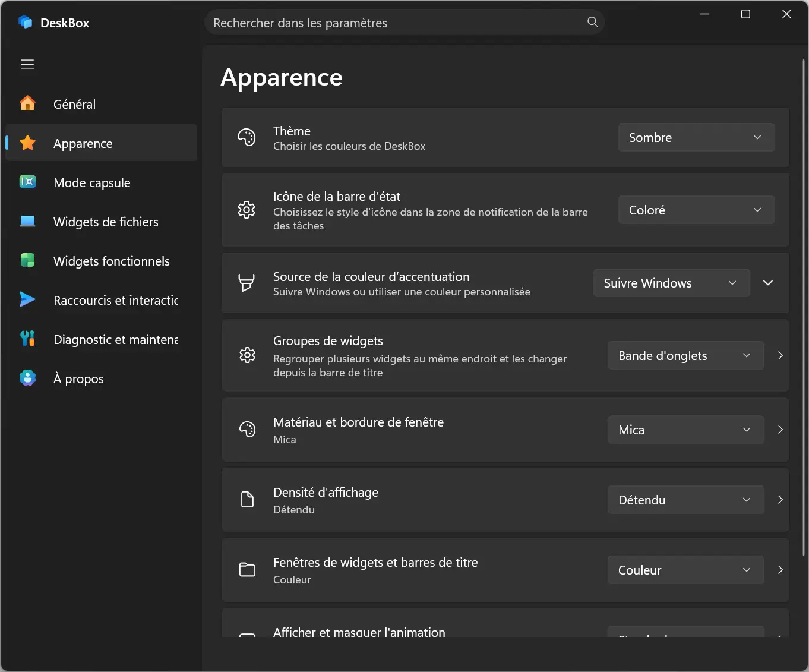Open the Thème dropdown showing Sombre
809x672 pixels.
(696, 137)
